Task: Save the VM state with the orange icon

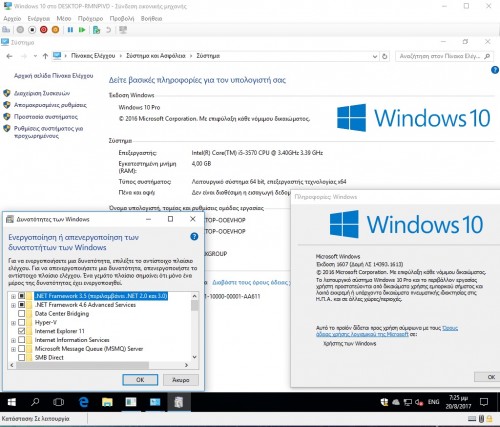Action: [55, 30]
